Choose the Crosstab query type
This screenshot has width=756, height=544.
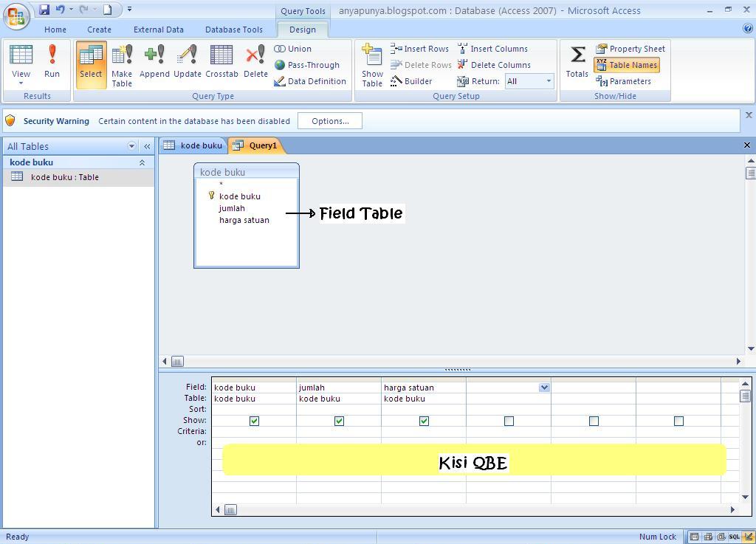pos(221,61)
